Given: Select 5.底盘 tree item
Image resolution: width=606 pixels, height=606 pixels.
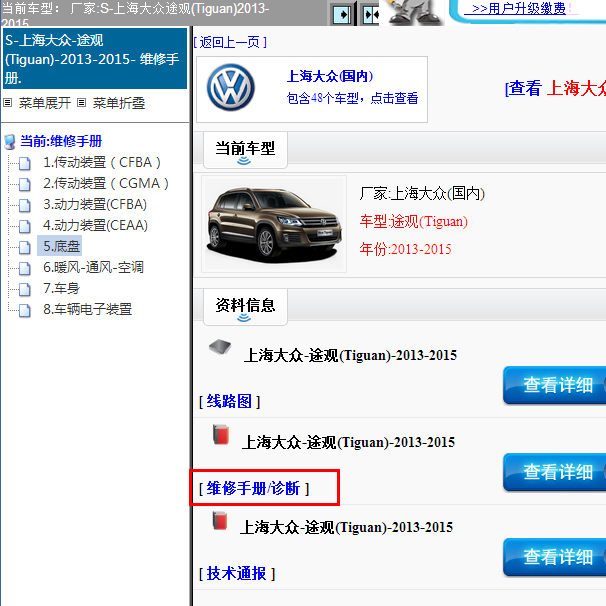Looking at the screenshot, I should pyautogui.click(x=61, y=246).
